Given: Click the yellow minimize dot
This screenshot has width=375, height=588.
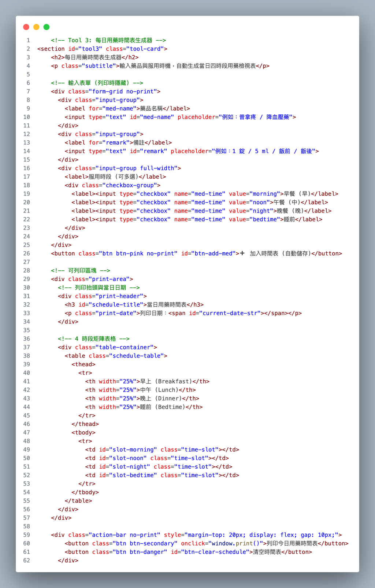Looking at the screenshot, I should (x=36, y=27).
